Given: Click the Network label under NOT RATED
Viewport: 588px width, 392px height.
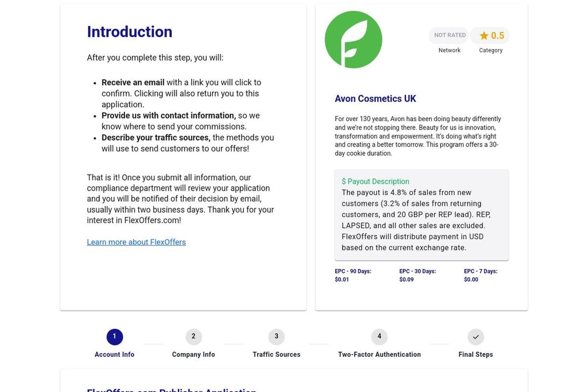Looking at the screenshot, I should click(449, 50).
